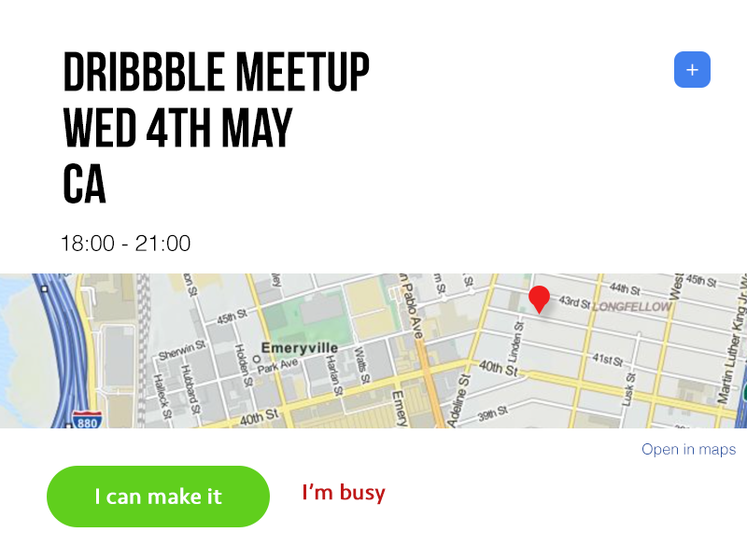
Task: Click the Sherwin St label on map
Action: click(x=181, y=350)
